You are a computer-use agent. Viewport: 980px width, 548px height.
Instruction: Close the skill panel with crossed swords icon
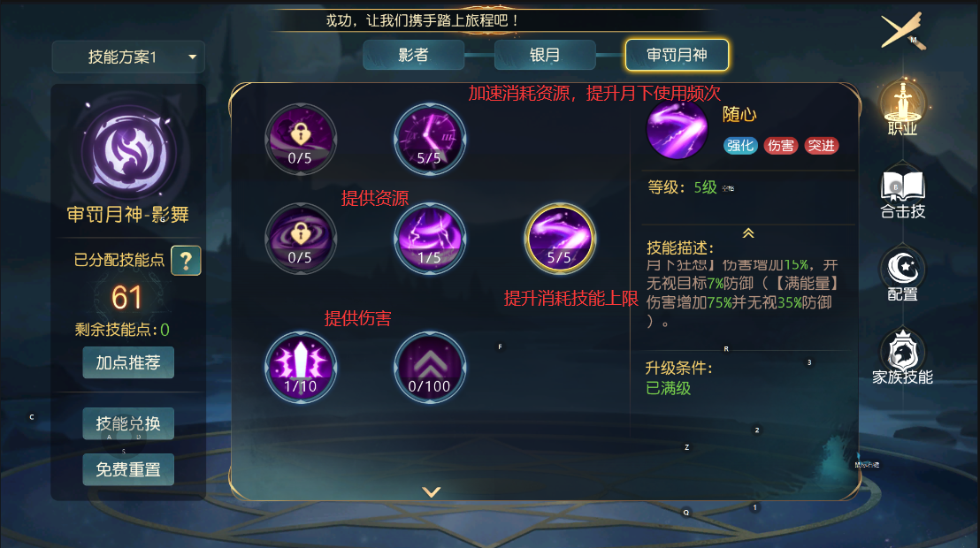pyautogui.click(x=902, y=31)
